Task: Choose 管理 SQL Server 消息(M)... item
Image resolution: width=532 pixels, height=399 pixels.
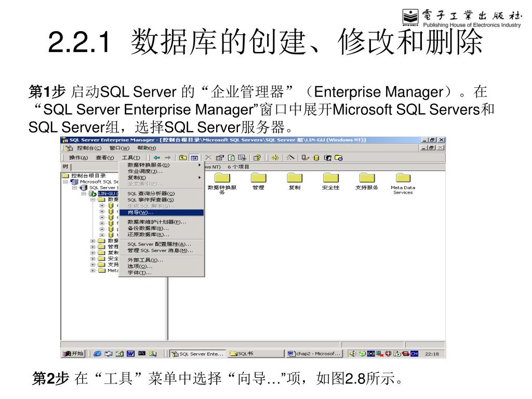Action: (162, 250)
